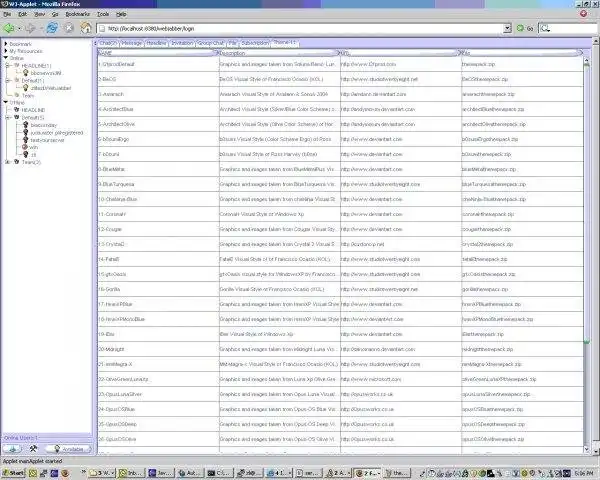Collapse the Online section arrow

pyautogui.click(x=6, y=58)
